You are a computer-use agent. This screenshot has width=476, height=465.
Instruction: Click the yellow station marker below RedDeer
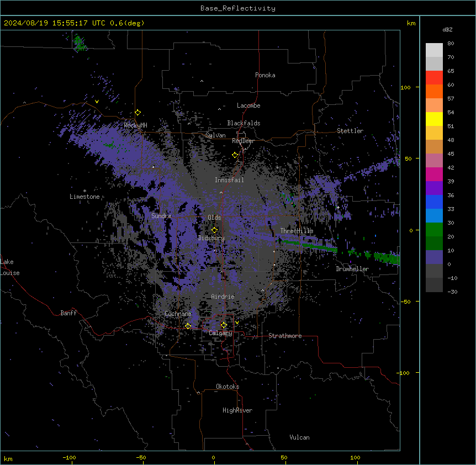click(235, 155)
